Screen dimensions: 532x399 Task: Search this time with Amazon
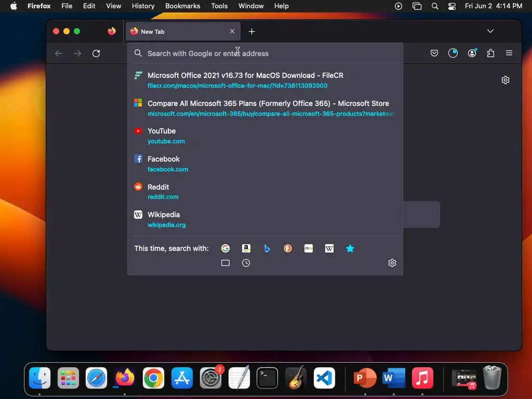pyautogui.click(x=246, y=248)
